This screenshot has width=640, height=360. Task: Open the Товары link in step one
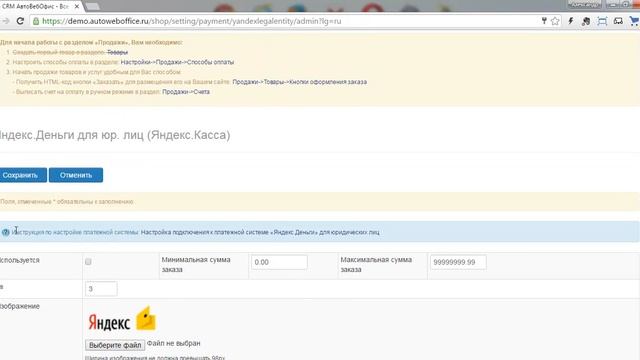coord(118,52)
